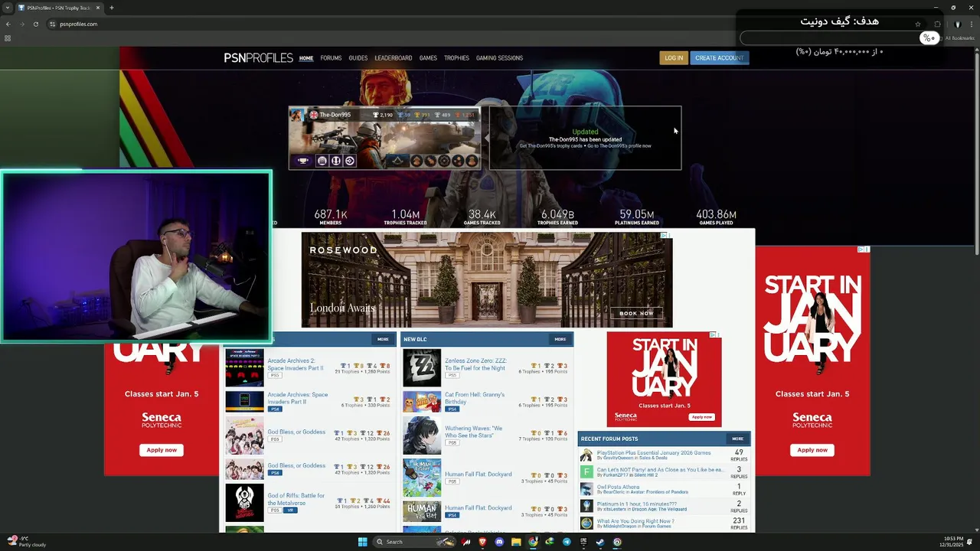The height and width of the screenshot is (551, 980).
Task: Click the PSNProfiles logo
Action: 258,58
